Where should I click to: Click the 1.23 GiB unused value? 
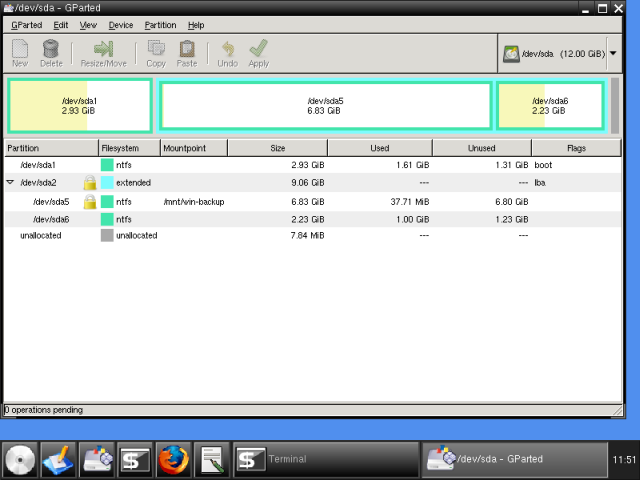tap(511, 219)
